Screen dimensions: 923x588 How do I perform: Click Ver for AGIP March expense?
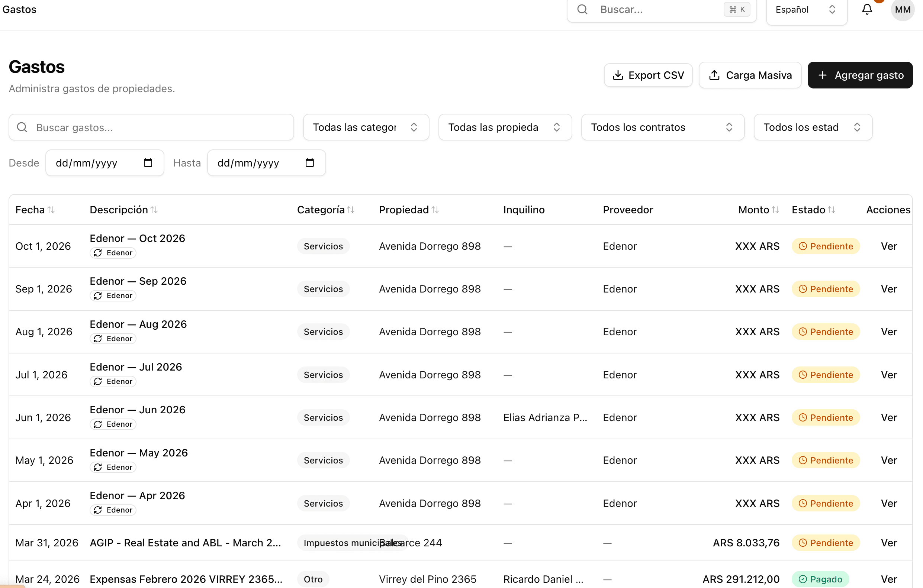(x=888, y=543)
